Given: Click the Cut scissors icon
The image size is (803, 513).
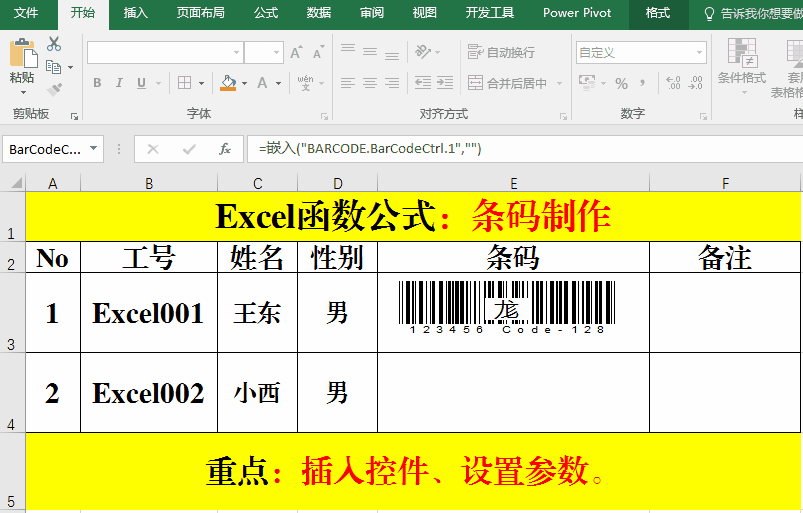Looking at the screenshot, I should [54, 44].
